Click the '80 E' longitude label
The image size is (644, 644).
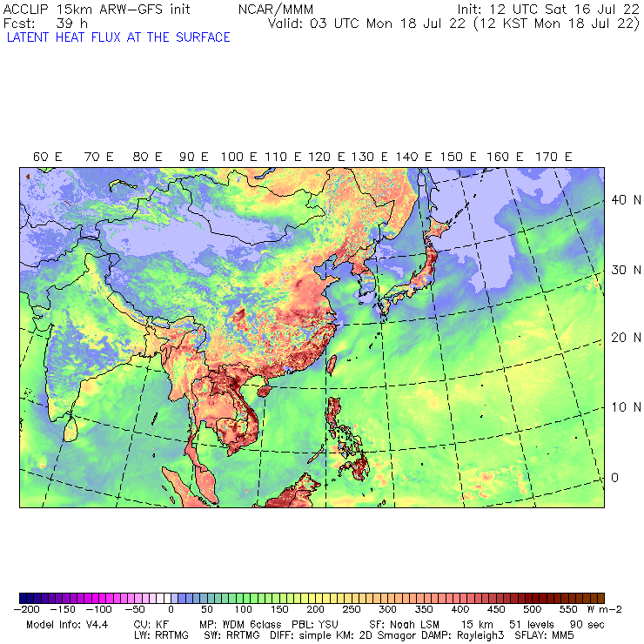(147, 157)
